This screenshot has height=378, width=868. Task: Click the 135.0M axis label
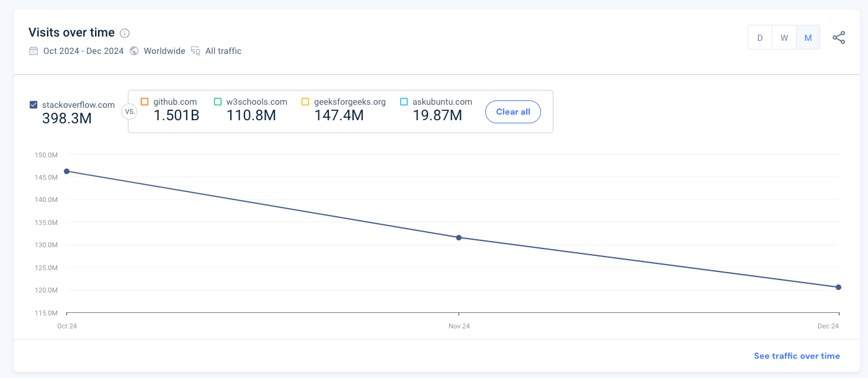click(46, 222)
